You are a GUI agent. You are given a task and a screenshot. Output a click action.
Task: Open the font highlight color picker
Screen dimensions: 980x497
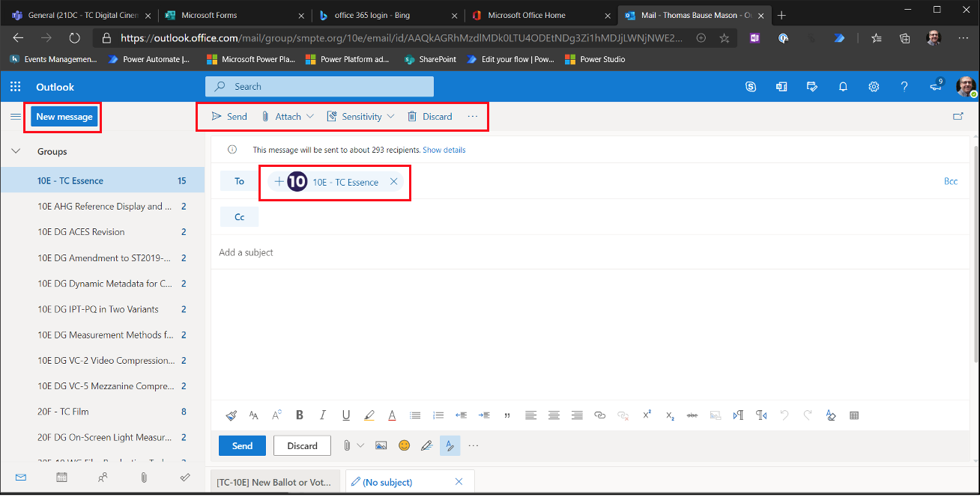click(369, 415)
